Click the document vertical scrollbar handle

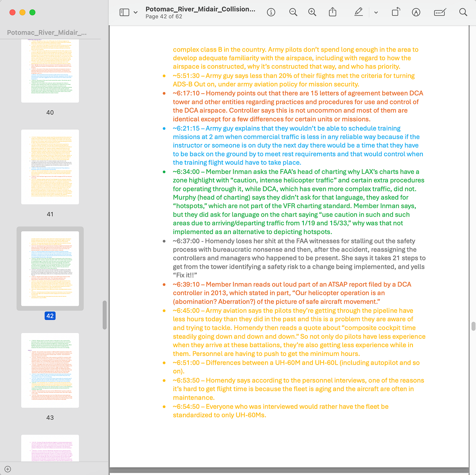click(473, 326)
